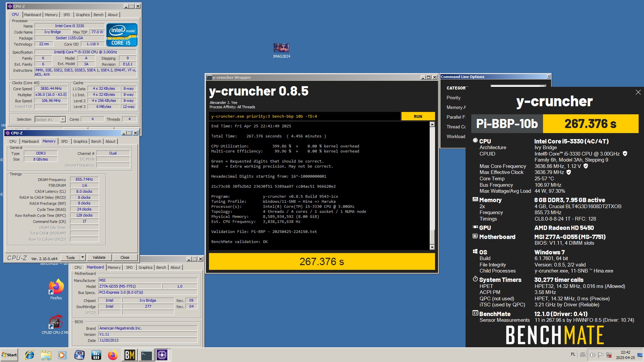Viewport: 644px width, 362px height.
Task: Click the Max Effective Clock verified shield
Action: coord(569,172)
